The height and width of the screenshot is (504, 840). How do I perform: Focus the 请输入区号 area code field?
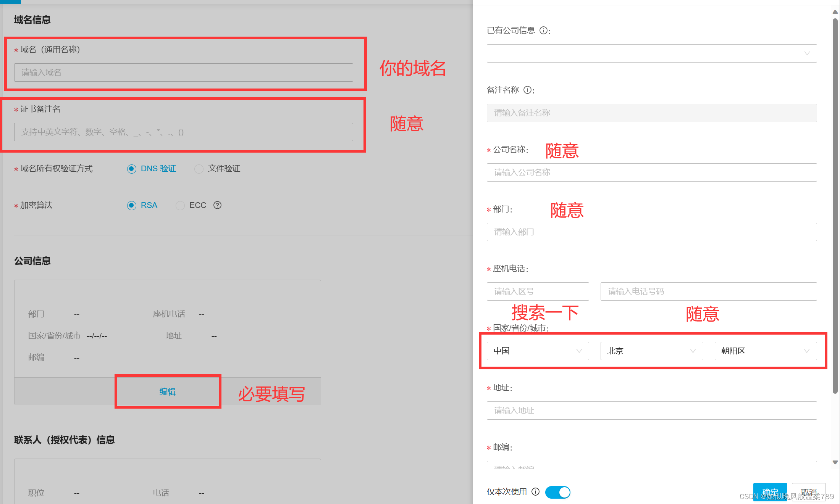(x=538, y=291)
